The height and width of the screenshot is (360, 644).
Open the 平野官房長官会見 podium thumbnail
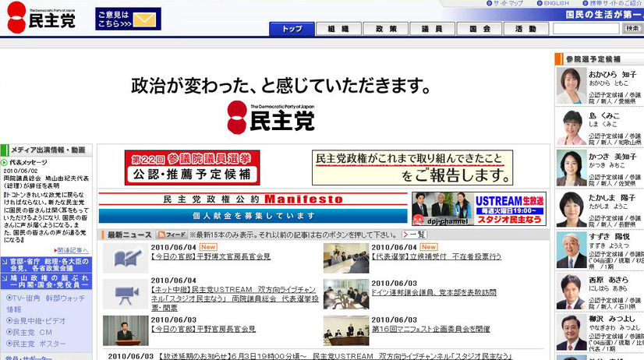click(126, 330)
